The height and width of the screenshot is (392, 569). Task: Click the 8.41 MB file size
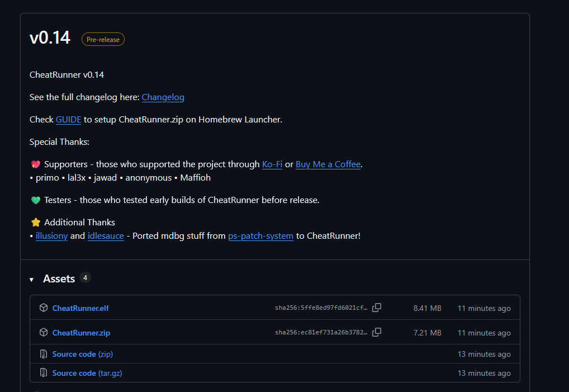[427, 308]
